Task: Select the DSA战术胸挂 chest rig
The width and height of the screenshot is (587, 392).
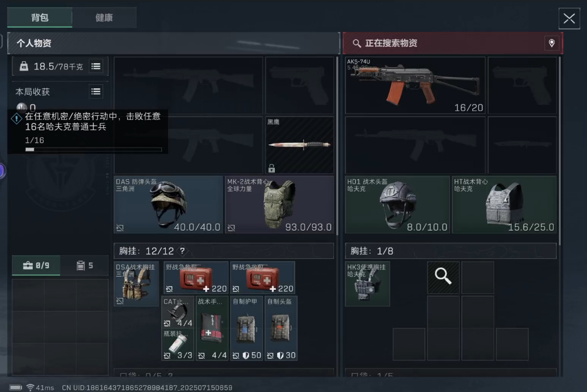Action: click(136, 284)
